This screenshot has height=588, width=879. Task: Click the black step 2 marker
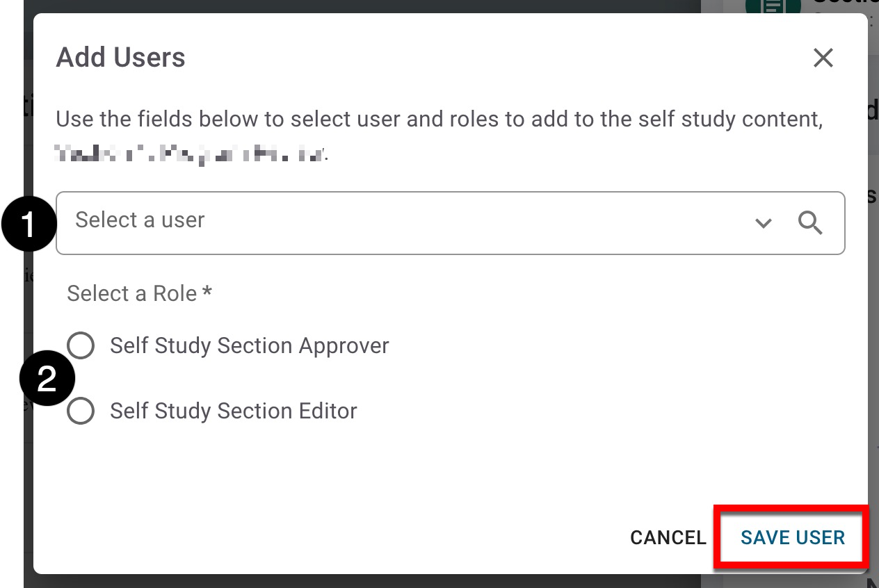click(x=47, y=379)
